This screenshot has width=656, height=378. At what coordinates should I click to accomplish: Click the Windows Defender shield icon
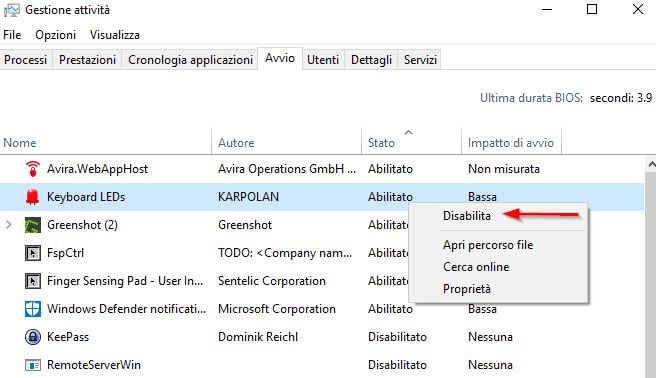click(33, 309)
